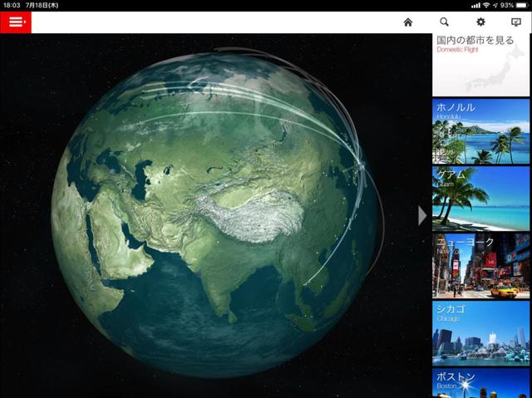Open the Boston destination card

[480, 383]
